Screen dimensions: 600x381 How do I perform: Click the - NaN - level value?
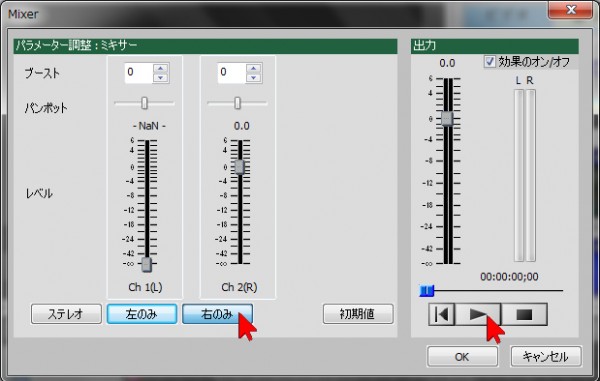pyautogui.click(x=149, y=126)
